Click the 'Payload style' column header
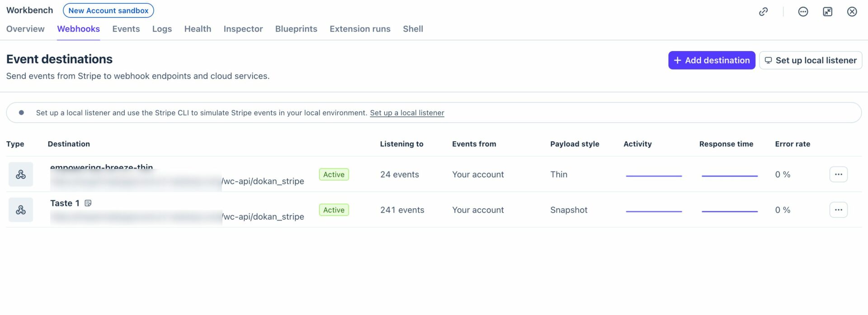This screenshot has width=868, height=315. [575, 144]
